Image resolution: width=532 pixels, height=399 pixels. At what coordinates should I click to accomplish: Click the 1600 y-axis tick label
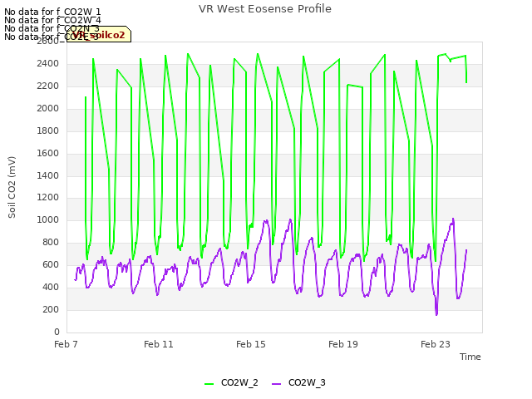pyautogui.click(x=48, y=153)
